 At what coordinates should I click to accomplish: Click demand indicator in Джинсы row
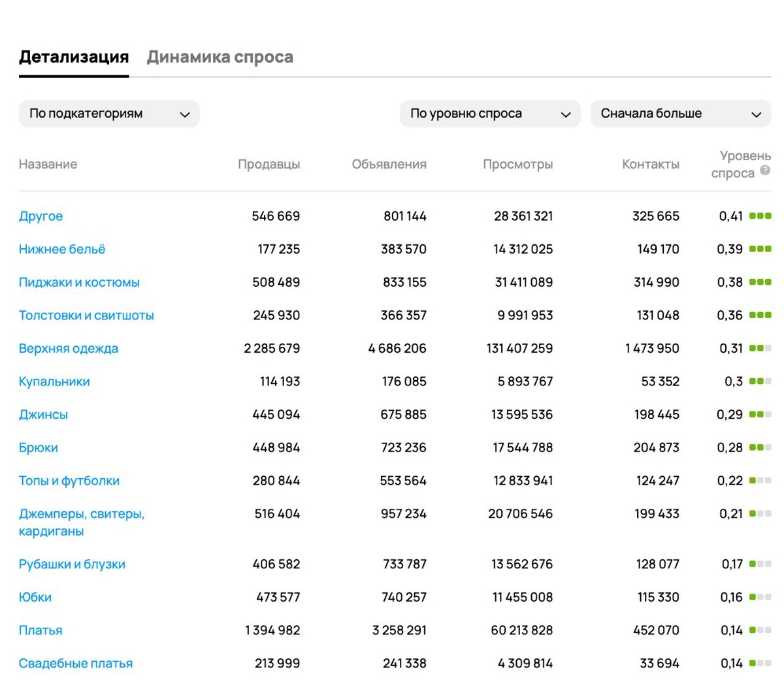[x=760, y=414]
